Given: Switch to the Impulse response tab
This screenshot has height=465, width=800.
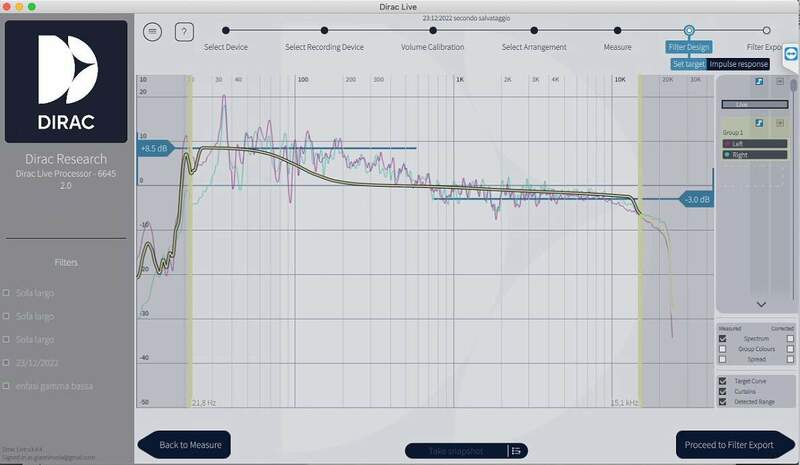Looking at the screenshot, I should 739,64.
